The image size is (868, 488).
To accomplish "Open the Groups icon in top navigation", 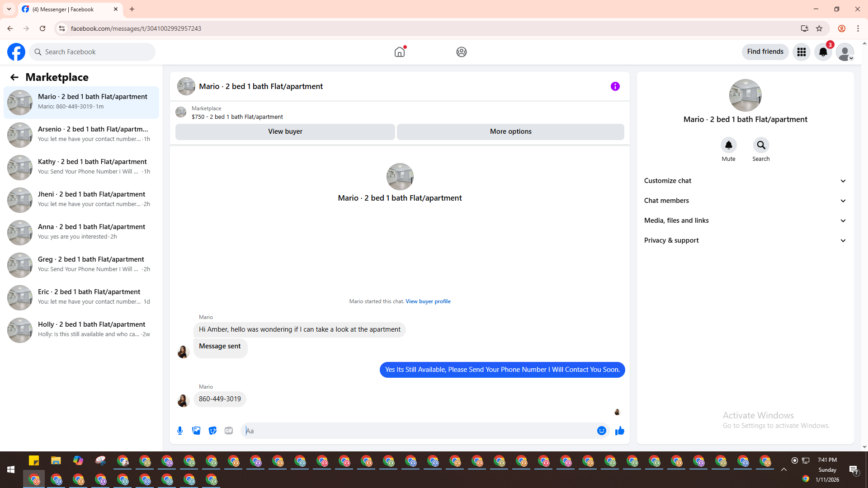I will point(462,52).
